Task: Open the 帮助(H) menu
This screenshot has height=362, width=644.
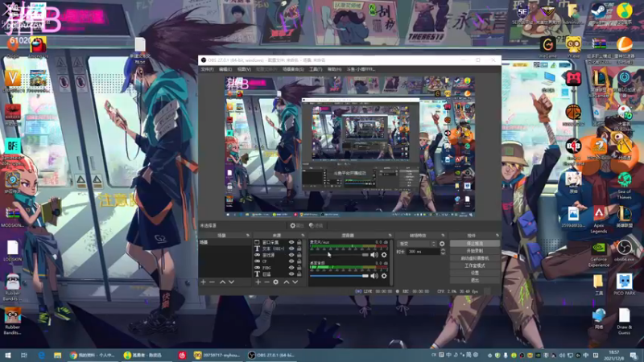Action: click(x=334, y=69)
